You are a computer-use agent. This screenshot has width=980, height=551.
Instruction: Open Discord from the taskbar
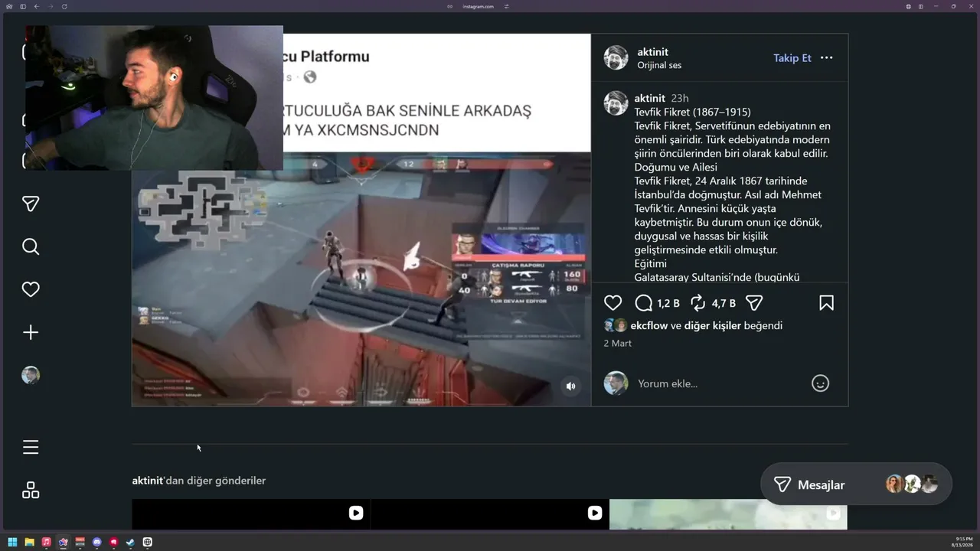click(96, 542)
